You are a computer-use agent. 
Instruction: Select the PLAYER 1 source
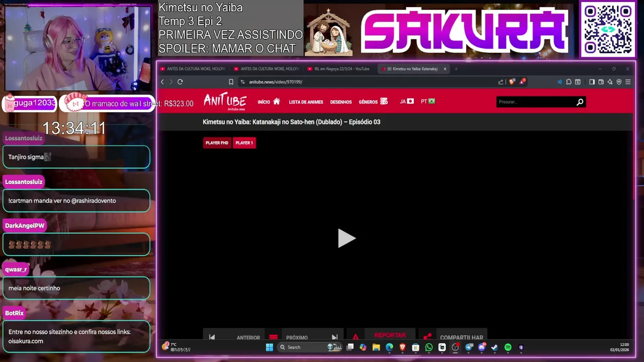pos(244,143)
